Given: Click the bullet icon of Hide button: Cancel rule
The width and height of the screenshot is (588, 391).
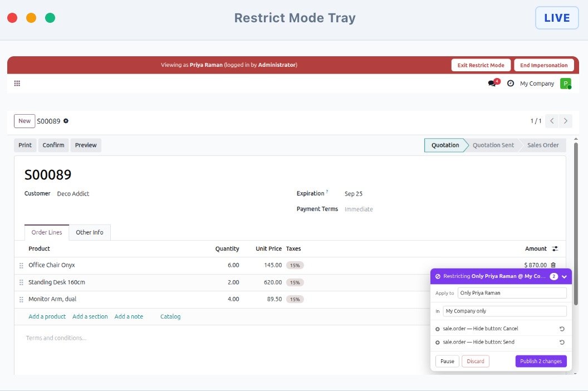Looking at the screenshot, I should click(437, 329).
